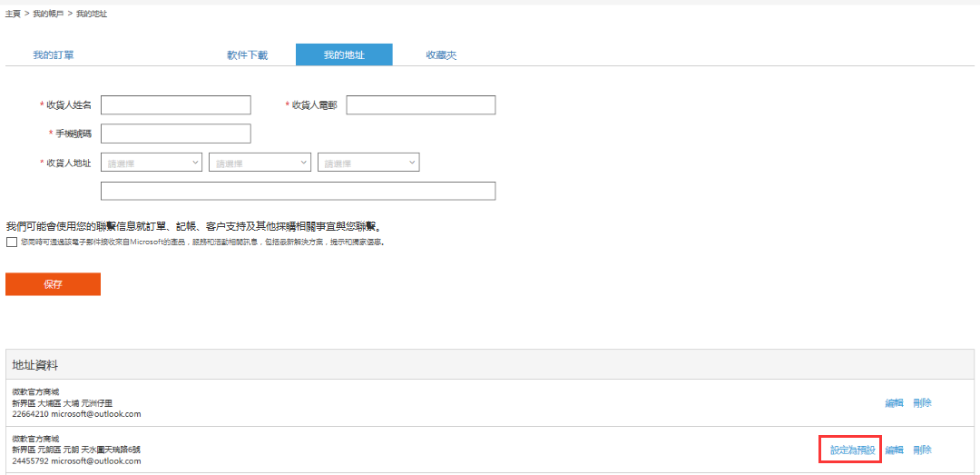The image size is (980, 475).
Task: Click 設定為預設 for the 元朗 address
Action: (852, 450)
